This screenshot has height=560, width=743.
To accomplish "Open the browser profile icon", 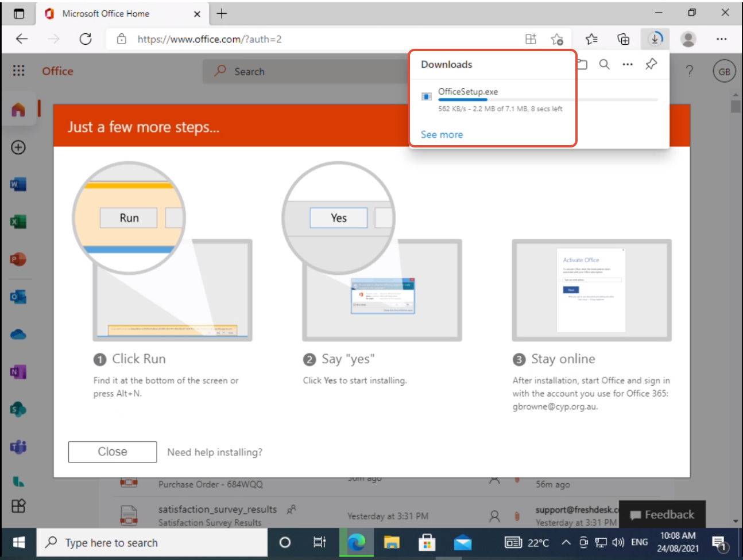I will click(688, 39).
